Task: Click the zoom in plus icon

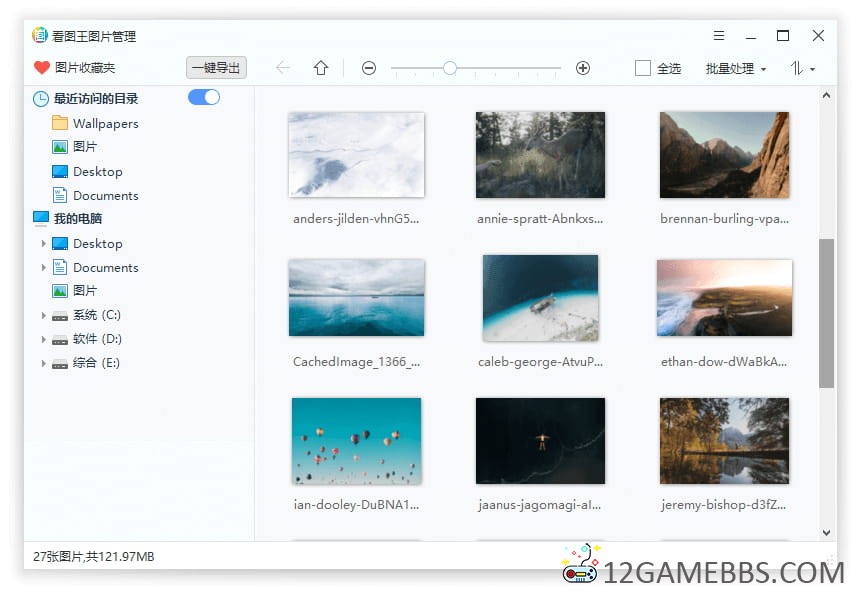Action: point(583,68)
